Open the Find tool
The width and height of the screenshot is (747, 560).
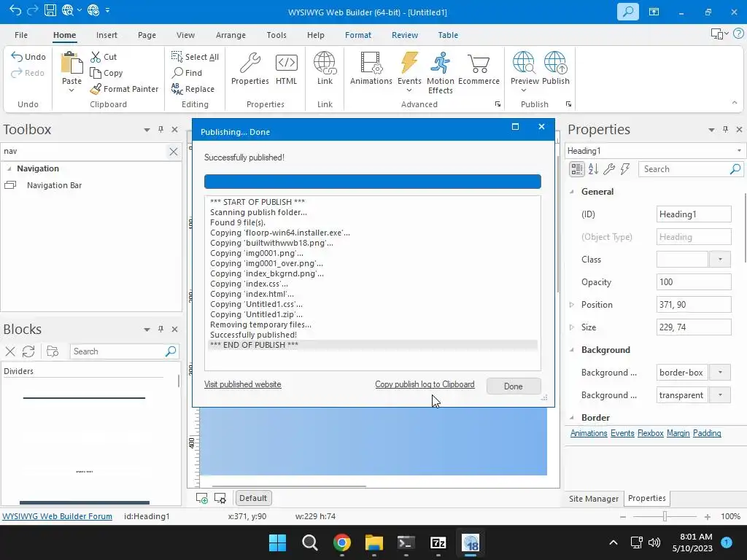point(187,73)
